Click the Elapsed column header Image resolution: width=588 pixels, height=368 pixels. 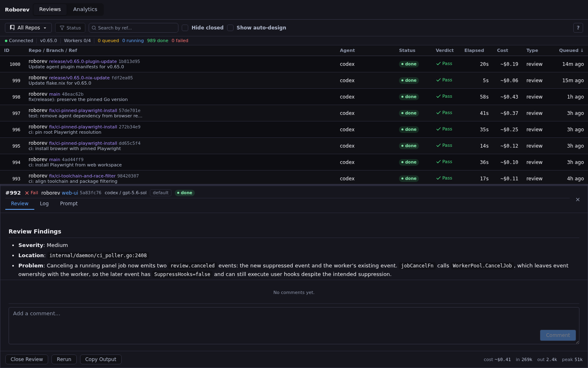click(474, 50)
